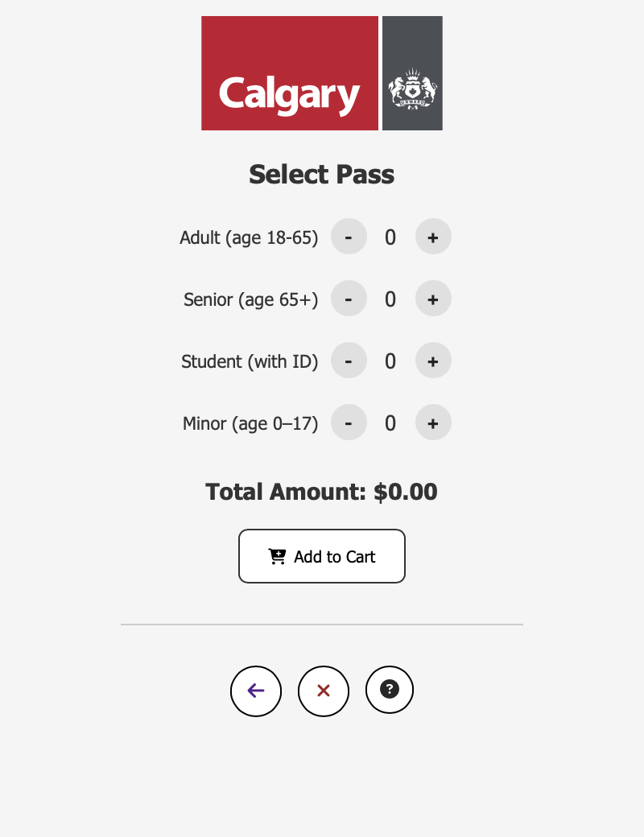The image size is (644, 837).
Task: Click the shopping cart icon in button
Action: coord(277,556)
